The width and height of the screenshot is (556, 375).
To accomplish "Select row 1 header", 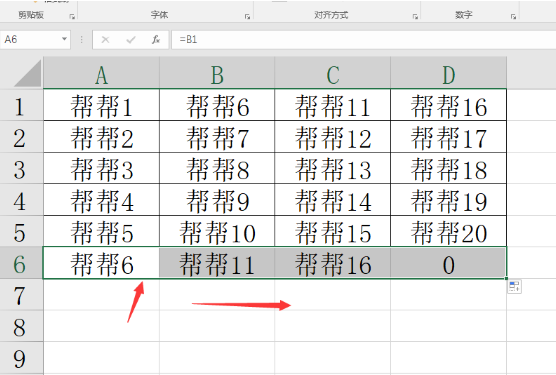I will click(x=21, y=105).
